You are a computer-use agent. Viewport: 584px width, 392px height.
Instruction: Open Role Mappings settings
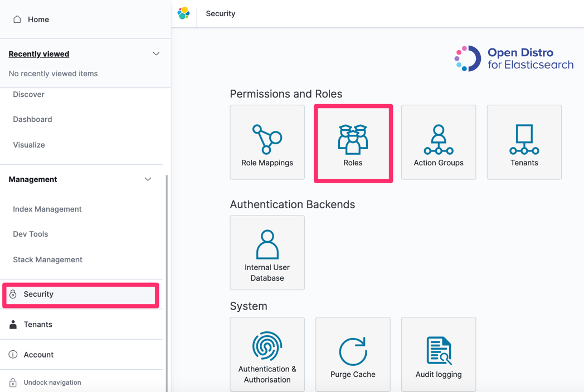267,142
